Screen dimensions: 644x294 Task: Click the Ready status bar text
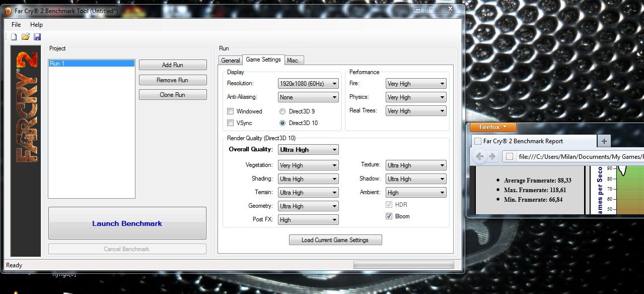14,265
